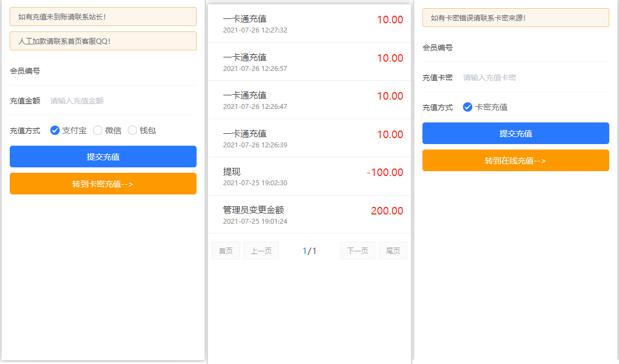Jump to last page with 尾页 button
The height and width of the screenshot is (364, 619).
(393, 250)
